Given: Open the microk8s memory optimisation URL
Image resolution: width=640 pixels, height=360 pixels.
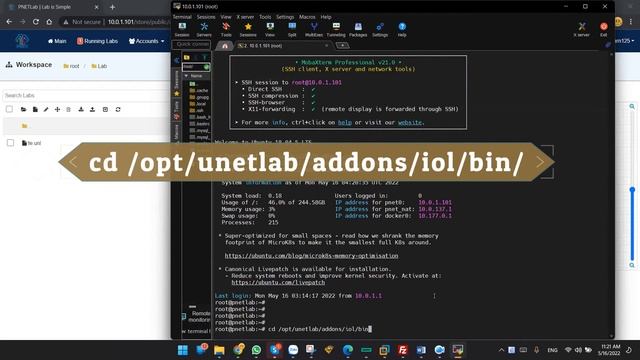Looking at the screenshot, I should point(311,256).
